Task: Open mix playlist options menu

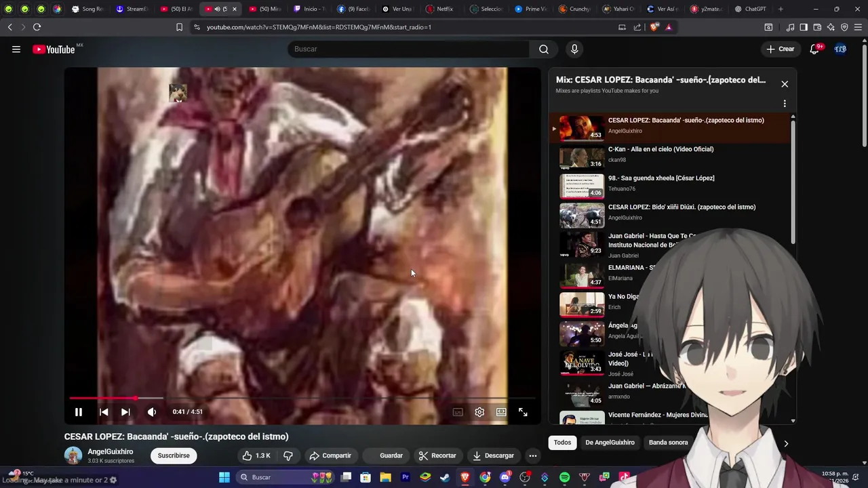Action: click(785, 104)
